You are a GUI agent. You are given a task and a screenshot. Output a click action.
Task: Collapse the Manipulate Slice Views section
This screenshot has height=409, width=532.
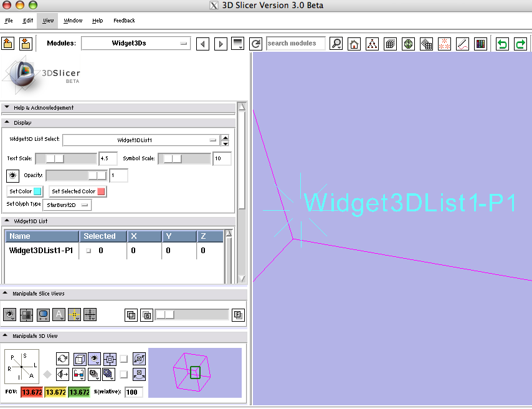click(x=6, y=293)
